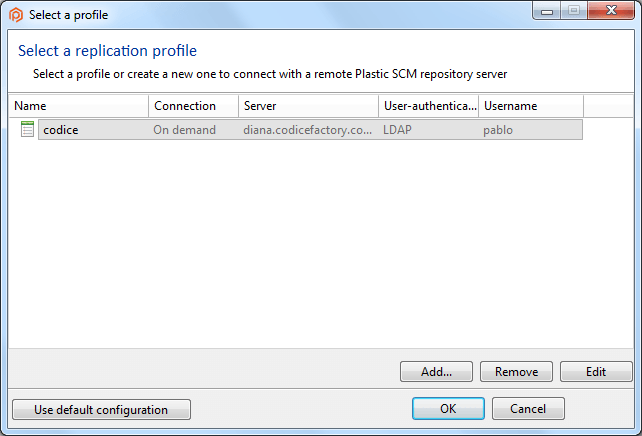The height and width of the screenshot is (436, 642).
Task: Cancel the profile selection
Action: 528,408
